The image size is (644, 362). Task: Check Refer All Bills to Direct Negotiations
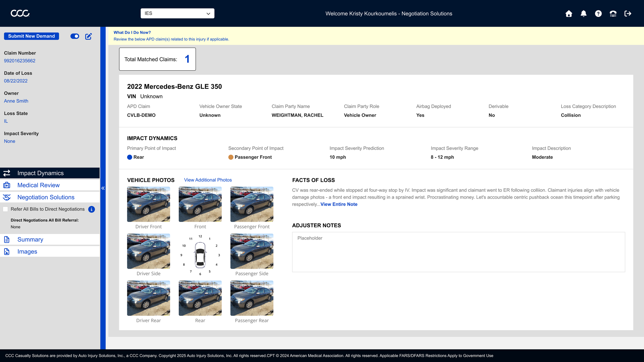[5, 209]
